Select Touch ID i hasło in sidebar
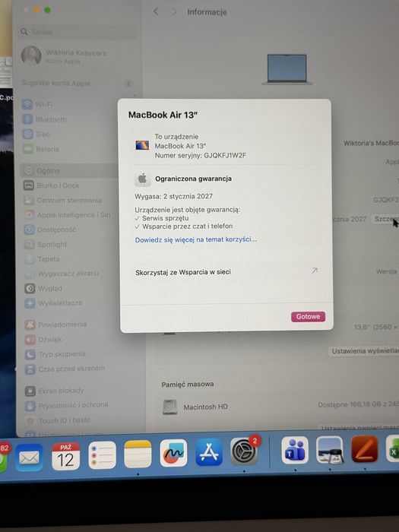The height and width of the screenshot is (532, 399). click(x=58, y=421)
